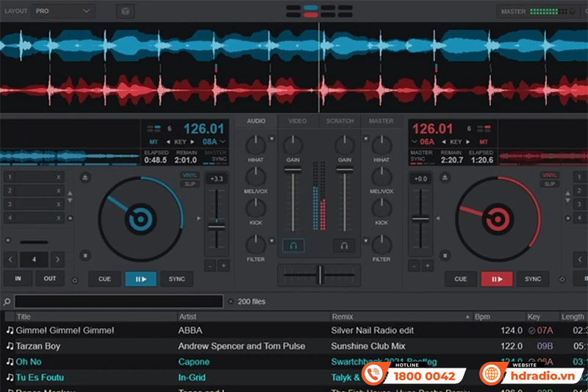Viewport: 588px width, 392px height.
Task: Delete hot cue 1 with X
Action: [59, 177]
